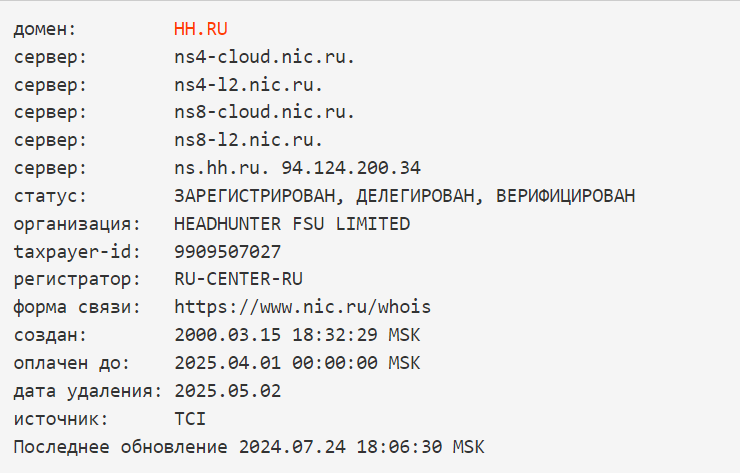Select the ns4-l2.nic.ru. server value
This screenshot has height=473, width=740.
[x=248, y=84]
